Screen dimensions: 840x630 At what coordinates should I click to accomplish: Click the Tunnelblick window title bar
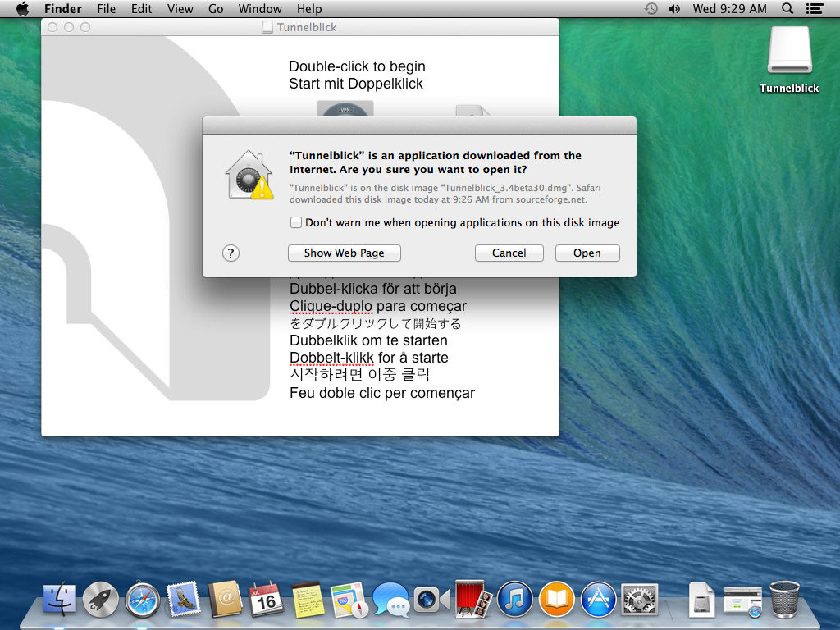click(300, 27)
